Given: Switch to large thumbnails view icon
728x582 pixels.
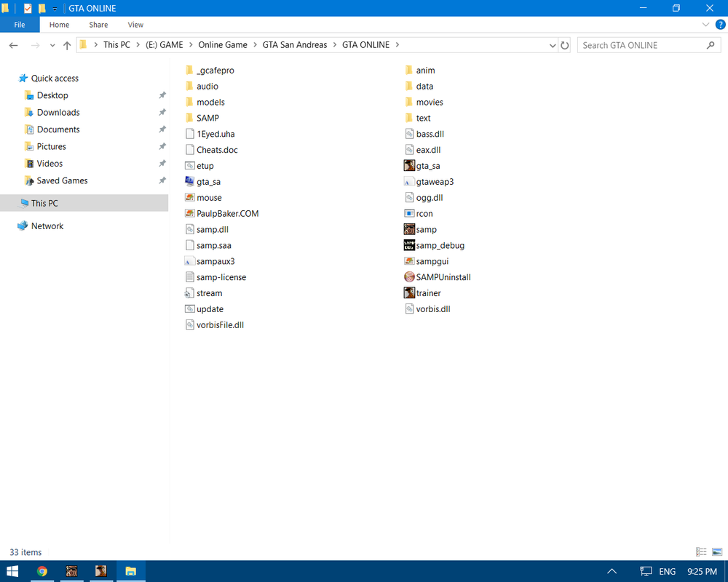Looking at the screenshot, I should tap(717, 552).
